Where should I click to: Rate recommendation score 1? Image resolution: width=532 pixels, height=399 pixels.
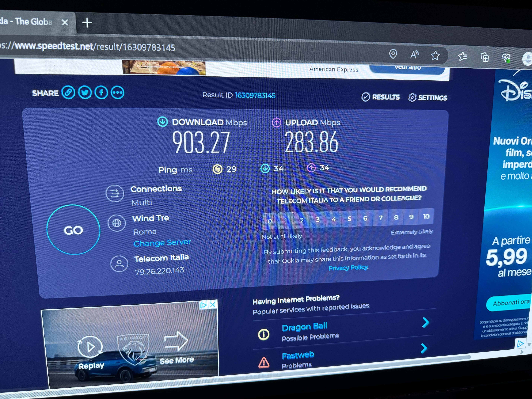(286, 221)
